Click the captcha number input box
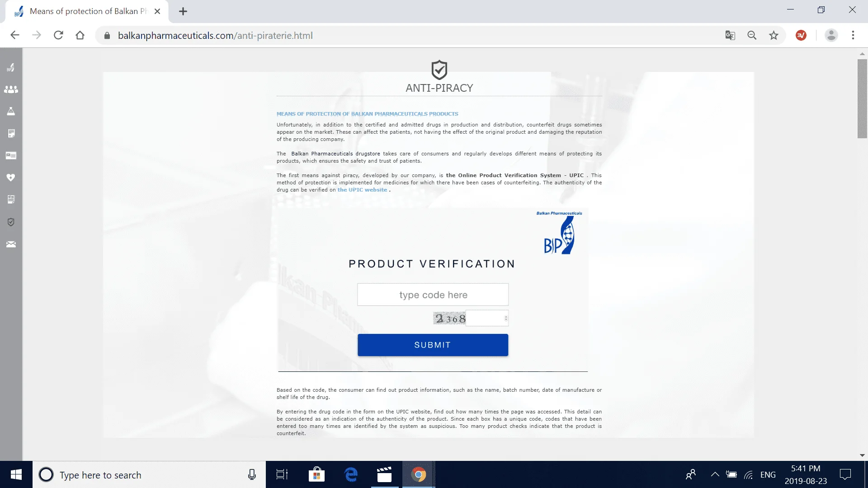Viewport: 868px width, 488px height. 487,319
